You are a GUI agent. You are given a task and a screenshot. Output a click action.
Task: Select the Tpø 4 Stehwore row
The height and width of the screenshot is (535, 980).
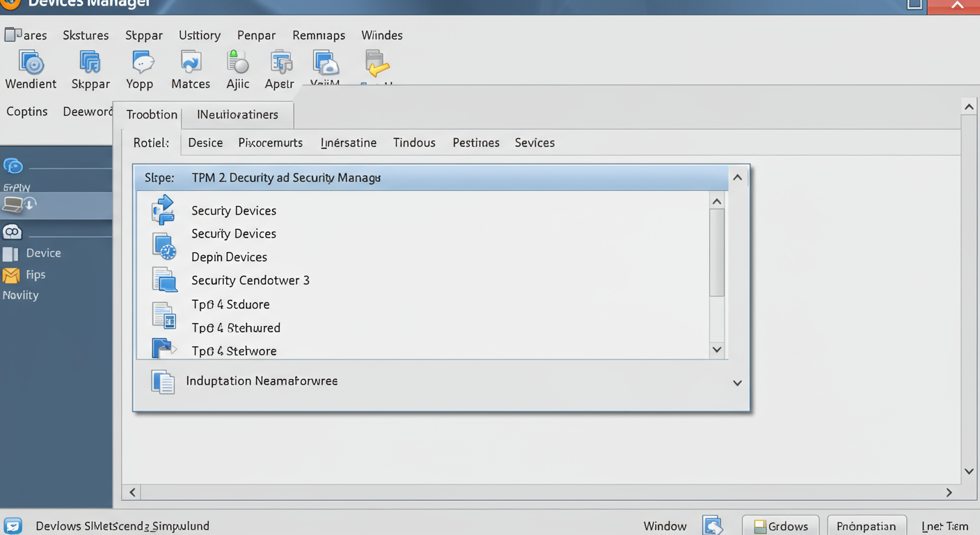pyautogui.click(x=234, y=351)
